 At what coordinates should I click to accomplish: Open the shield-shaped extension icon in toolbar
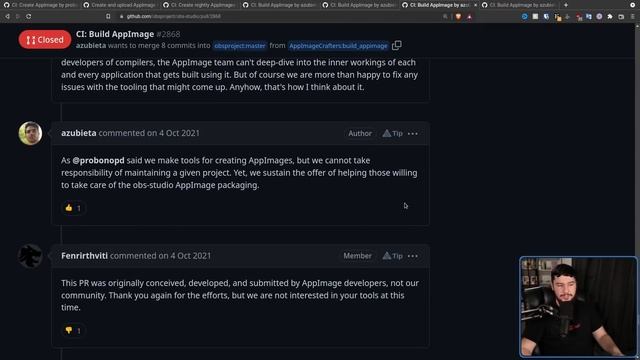coord(546,16)
